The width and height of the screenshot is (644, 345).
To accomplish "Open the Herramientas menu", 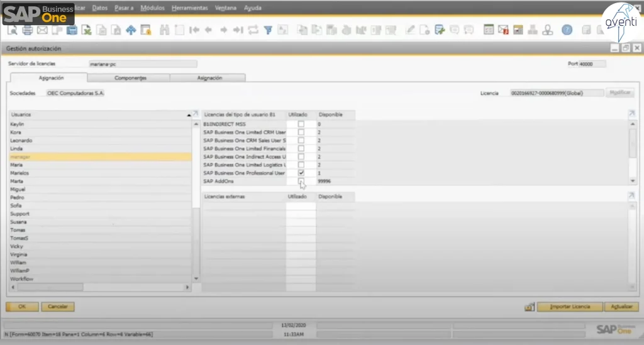I will (x=190, y=8).
